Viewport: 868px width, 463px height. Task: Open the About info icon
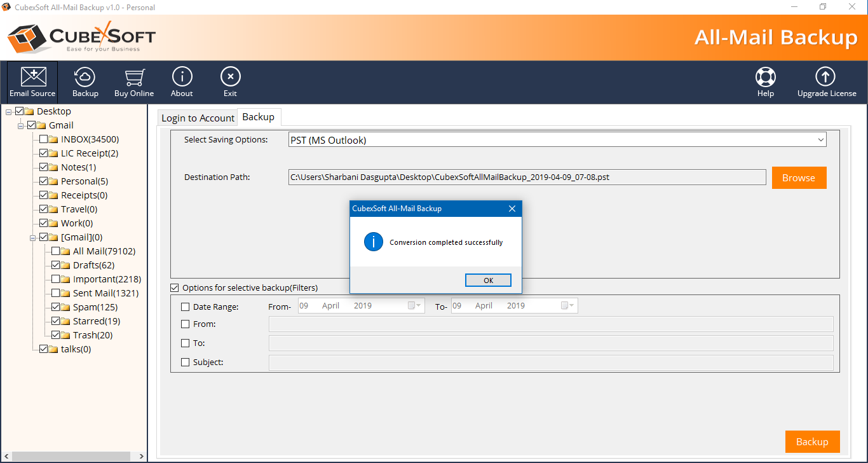click(182, 82)
